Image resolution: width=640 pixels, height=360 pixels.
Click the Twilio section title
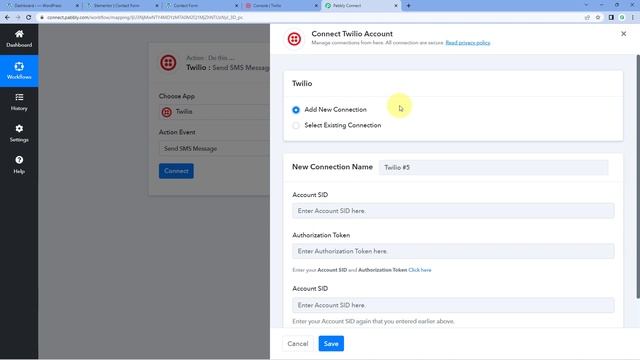302,83
